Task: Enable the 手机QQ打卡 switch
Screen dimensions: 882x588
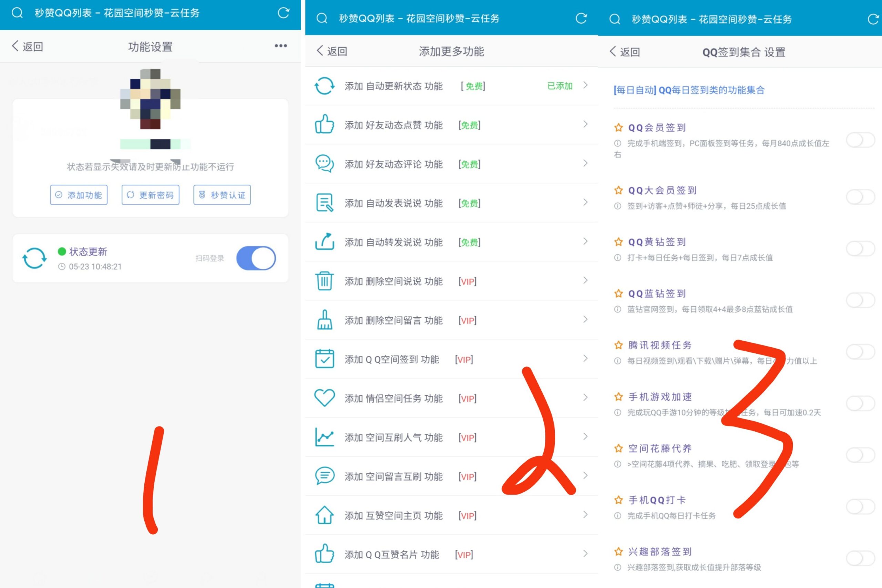Action: pyautogui.click(x=861, y=507)
